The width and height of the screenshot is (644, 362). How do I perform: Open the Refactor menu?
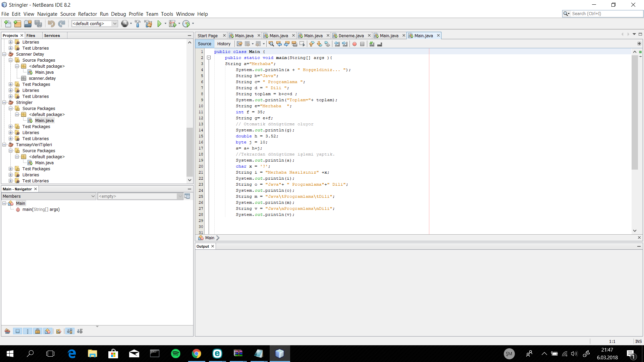pos(87,14)
